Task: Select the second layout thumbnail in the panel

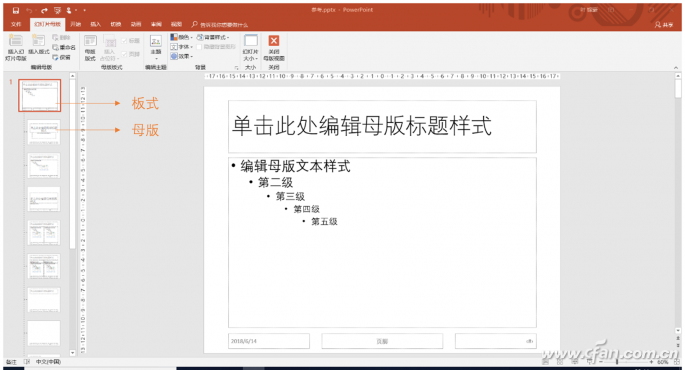Action: pyautogui.click(x=44, y=132)
